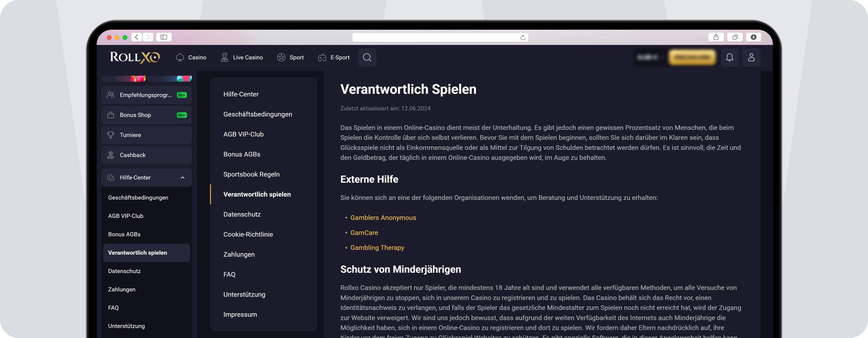Click the Sport ball icon

pos(281,58)
